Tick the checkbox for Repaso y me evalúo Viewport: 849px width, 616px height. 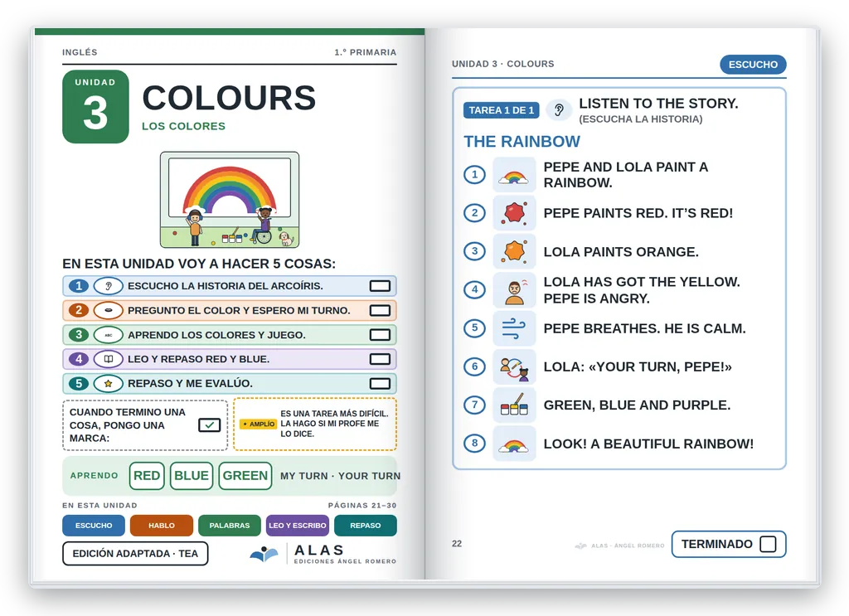(x=380, y=383)
